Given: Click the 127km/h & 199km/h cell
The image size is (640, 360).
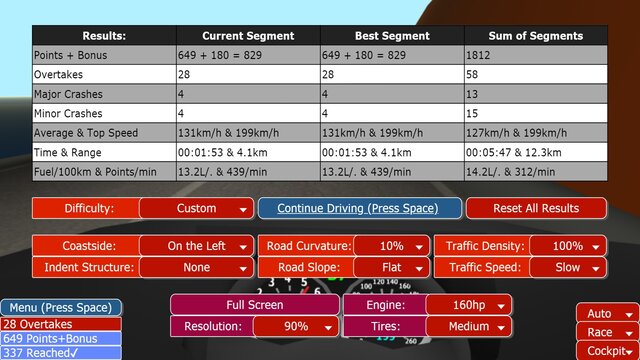Looking at the screenshot, I should [x=536, y=133].
